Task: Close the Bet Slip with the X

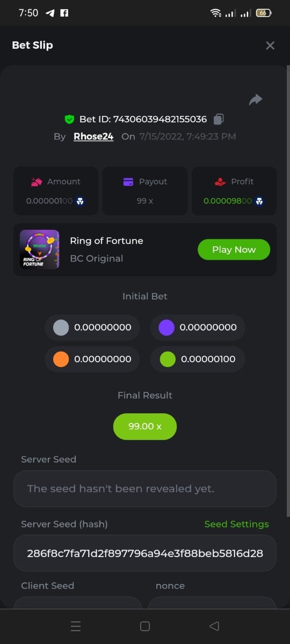Action: [270, 46]
